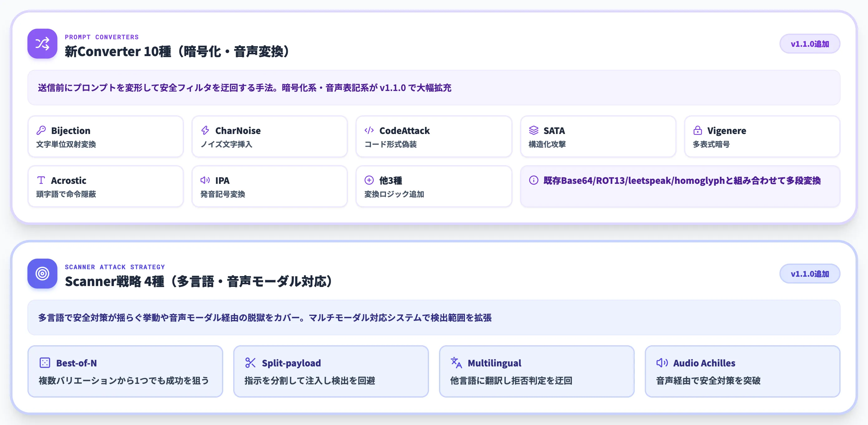868x425 pixels.
Task: Click the 多言語で安全対策が揺らぐ description banner
Action: tap(434, 318)
